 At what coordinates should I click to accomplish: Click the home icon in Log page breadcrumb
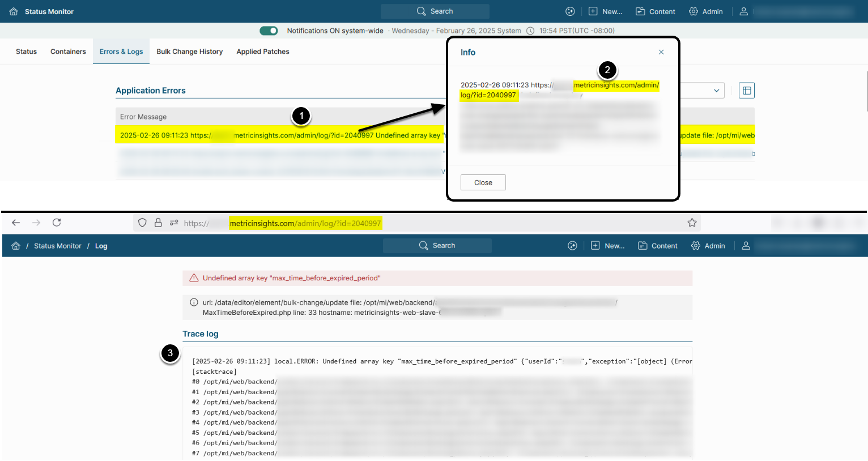click(16, 246)
